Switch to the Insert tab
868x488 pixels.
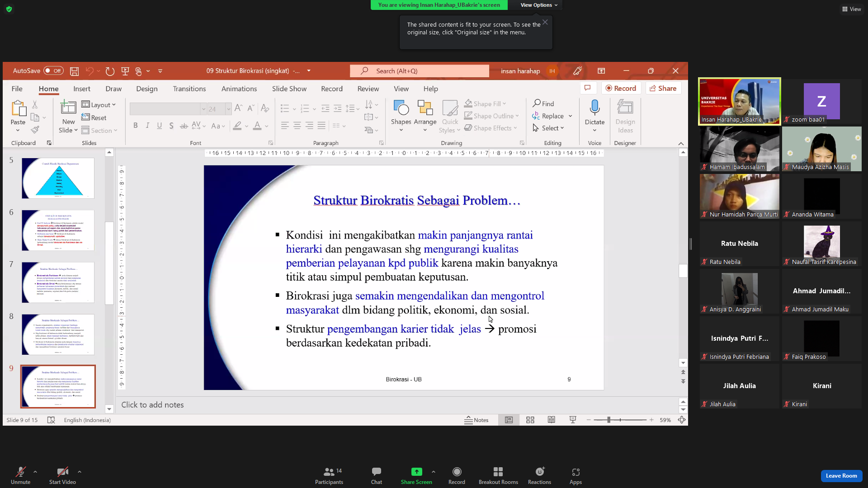[x=82, y=89]
